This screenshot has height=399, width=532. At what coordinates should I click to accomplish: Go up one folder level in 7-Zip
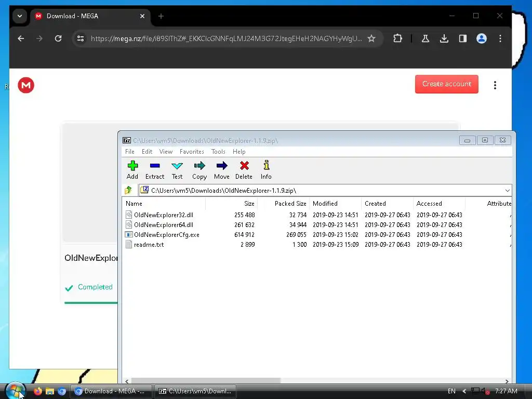pyautogui.click(x=128, y=190)
